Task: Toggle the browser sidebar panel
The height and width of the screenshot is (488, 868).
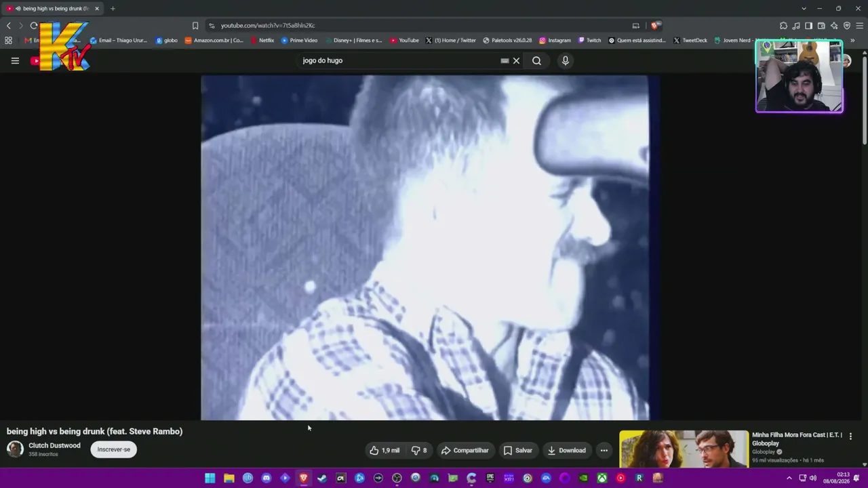Action: [808, 26]
